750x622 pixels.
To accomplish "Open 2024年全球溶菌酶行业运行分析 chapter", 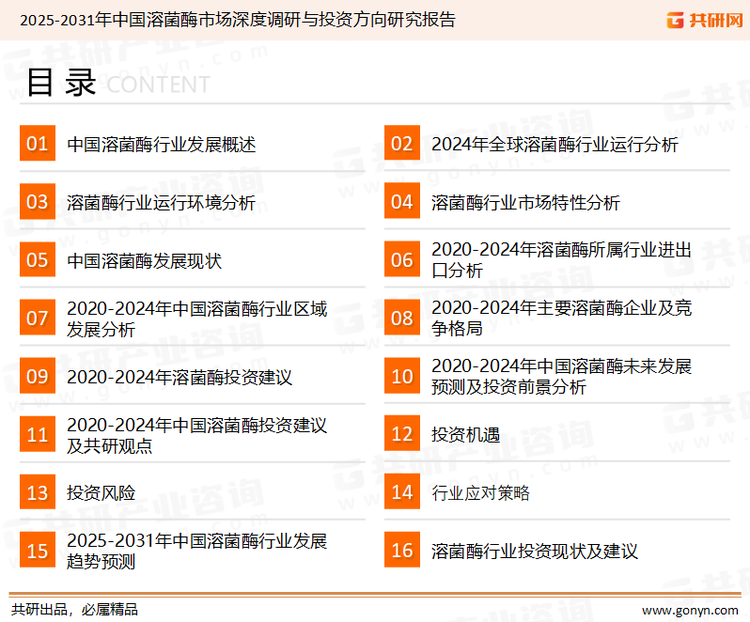I will pos(555,144).
